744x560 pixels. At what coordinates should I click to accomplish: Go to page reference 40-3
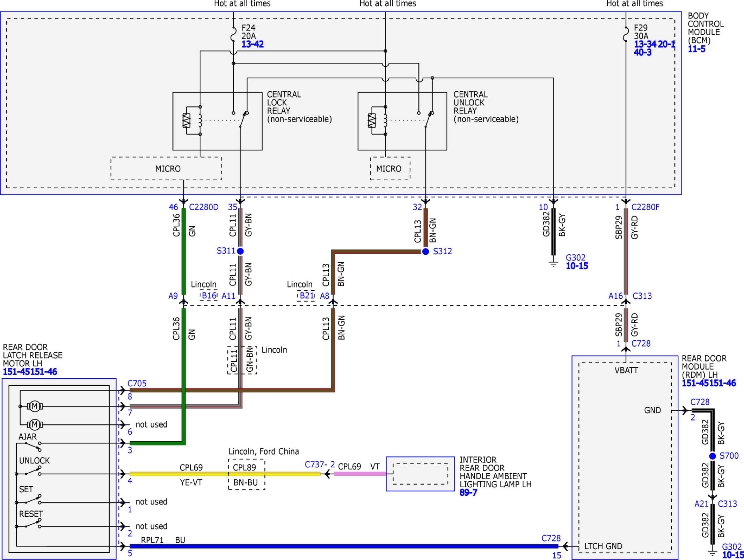[643, 52]
